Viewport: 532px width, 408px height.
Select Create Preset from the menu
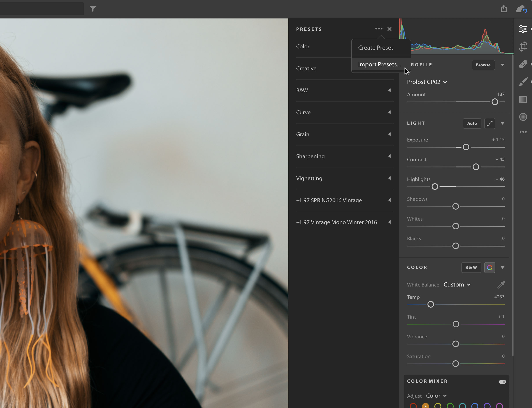376,47
